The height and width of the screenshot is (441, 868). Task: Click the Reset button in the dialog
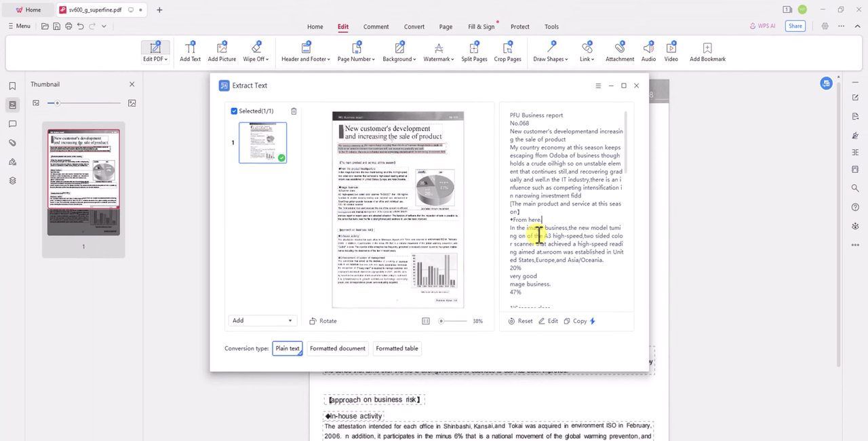point(521,320)
